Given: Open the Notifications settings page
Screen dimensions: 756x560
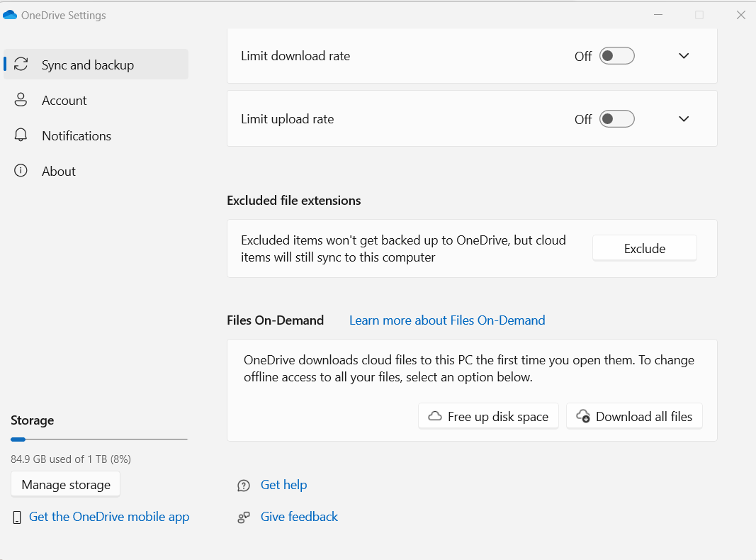Looking at the screenshot, I should coord(76,135).
